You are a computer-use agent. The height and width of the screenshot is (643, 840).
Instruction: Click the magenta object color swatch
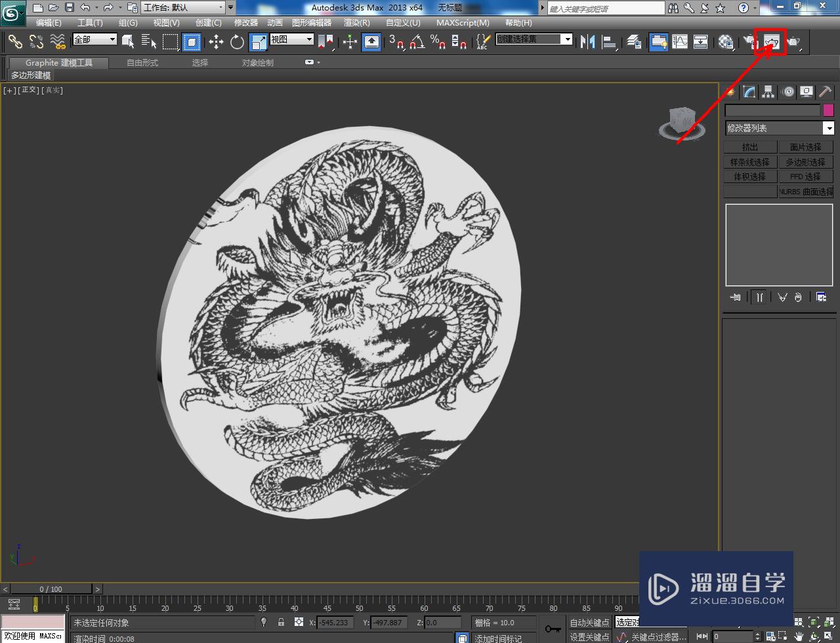828,110
